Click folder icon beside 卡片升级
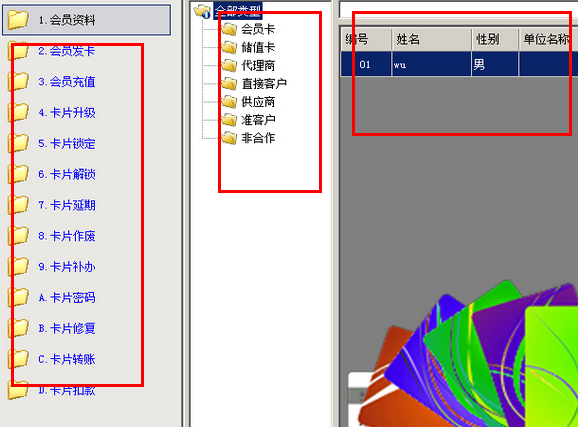The height and width of the screenshot is (427, 578). 18,112
